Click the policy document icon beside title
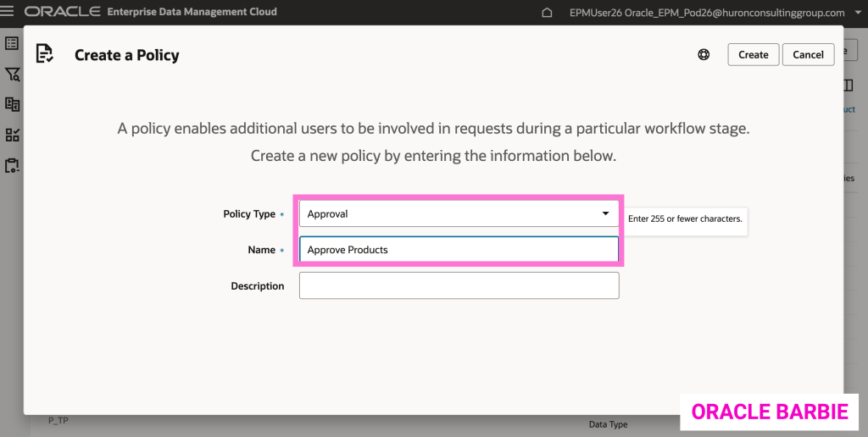868x437 pixels. [x=45, y=54]
